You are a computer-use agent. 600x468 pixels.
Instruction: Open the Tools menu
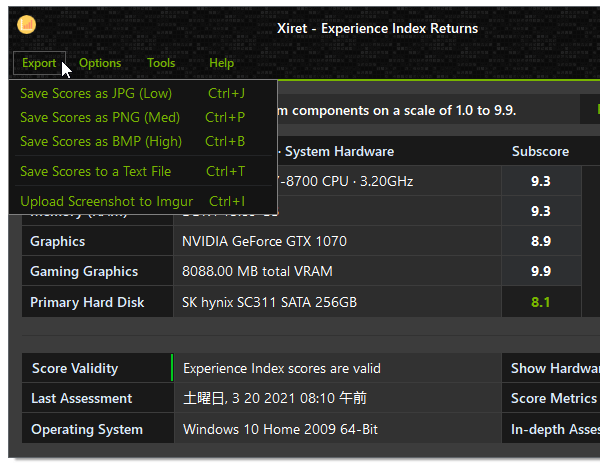tap(161, 63)
